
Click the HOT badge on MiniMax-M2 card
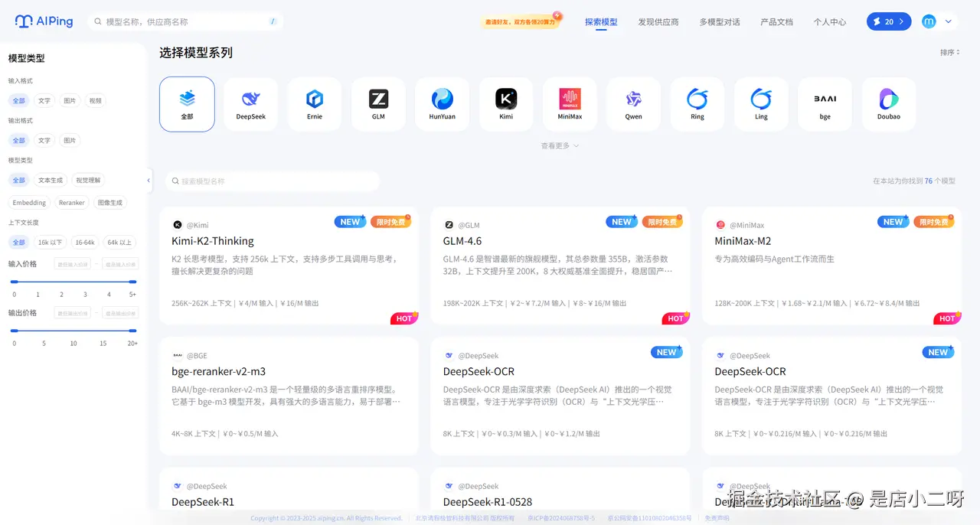point(948,318)
